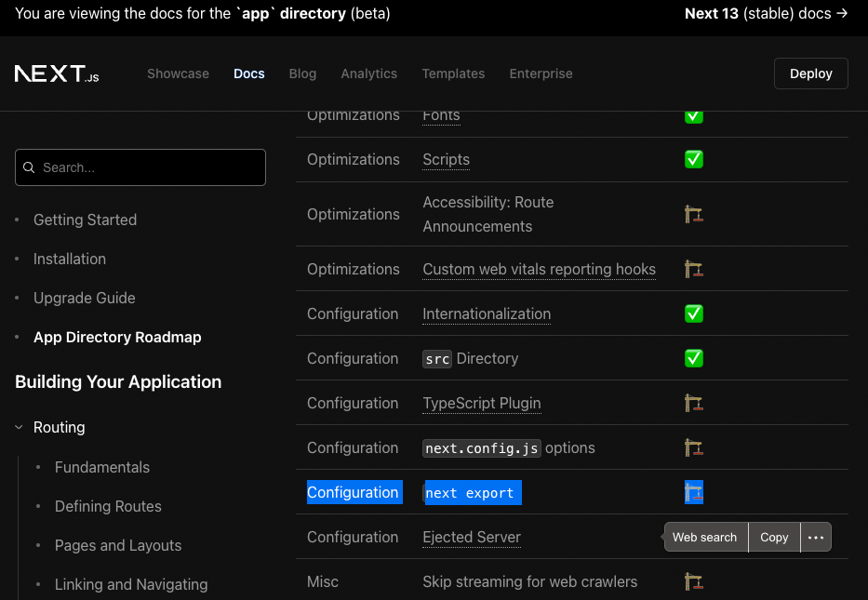Collapse the Routing section chevron

tap(19, 427)
